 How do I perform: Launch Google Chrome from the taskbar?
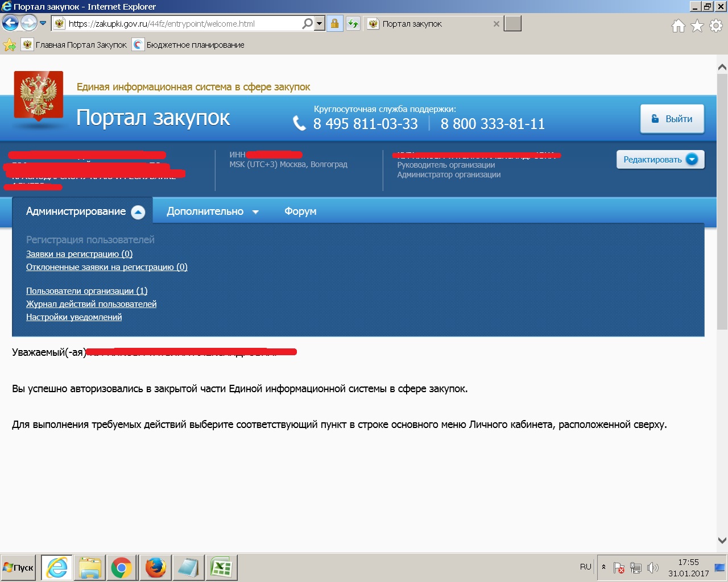[121, 567]
